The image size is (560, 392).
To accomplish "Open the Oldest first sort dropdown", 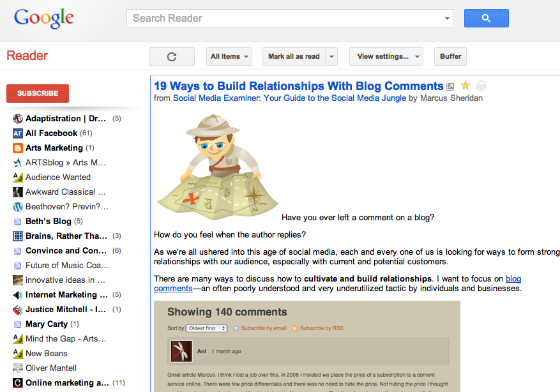I will click(206, 328).
